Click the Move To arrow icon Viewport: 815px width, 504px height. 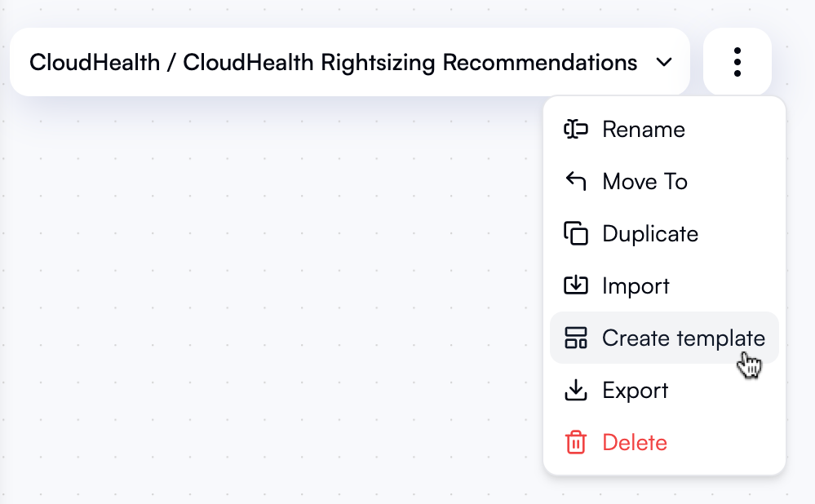click(576, 181)
